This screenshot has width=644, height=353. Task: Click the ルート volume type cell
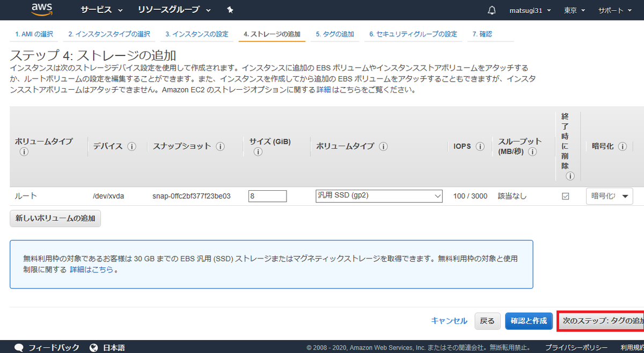pyautogui.click(x=26, y=196)
